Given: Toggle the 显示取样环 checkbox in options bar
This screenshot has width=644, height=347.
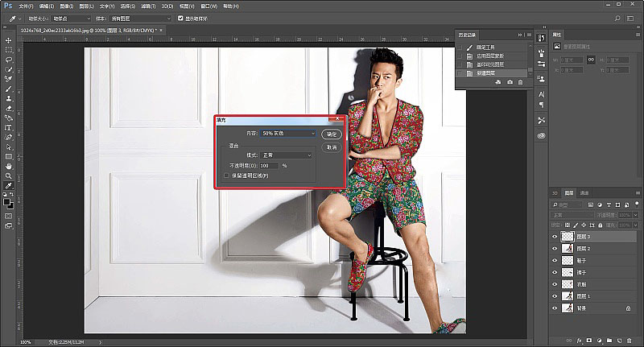Looking at the screenshot, I should 180,19.
